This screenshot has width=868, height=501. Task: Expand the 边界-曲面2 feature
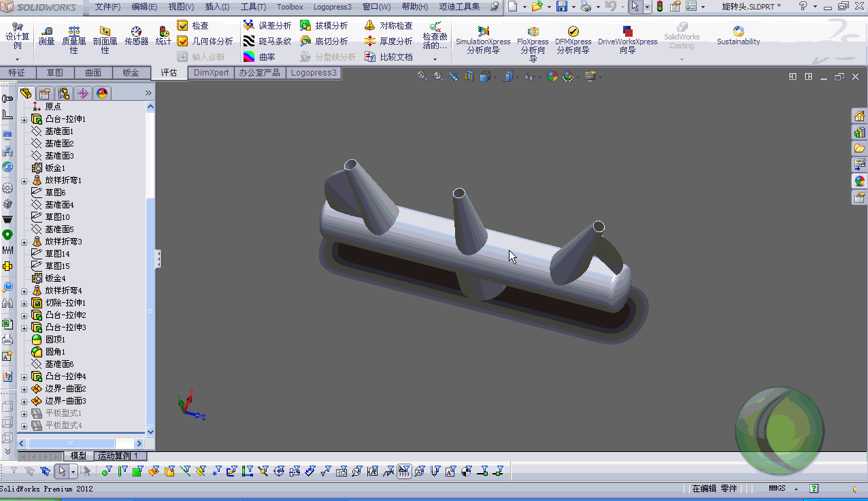24,389
